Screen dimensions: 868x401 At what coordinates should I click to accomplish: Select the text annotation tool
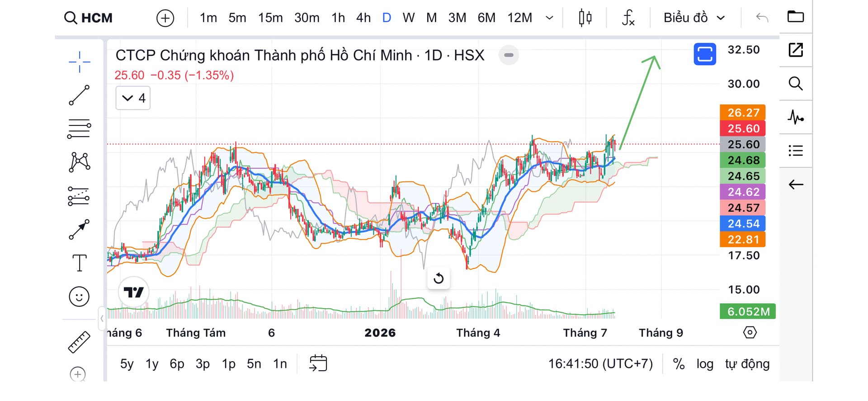point(79,263)
